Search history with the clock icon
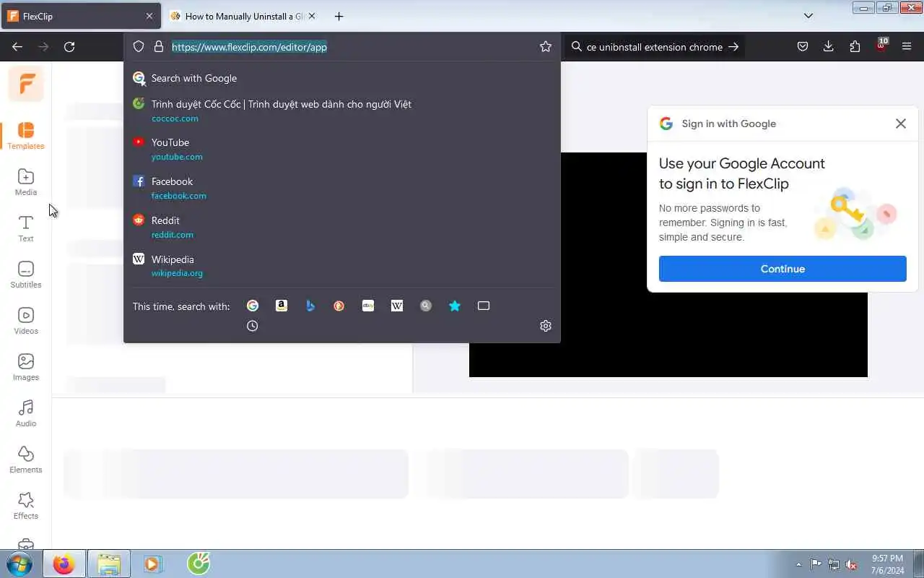The width and height of the screenshot is (924, 578). pos(252,326)
